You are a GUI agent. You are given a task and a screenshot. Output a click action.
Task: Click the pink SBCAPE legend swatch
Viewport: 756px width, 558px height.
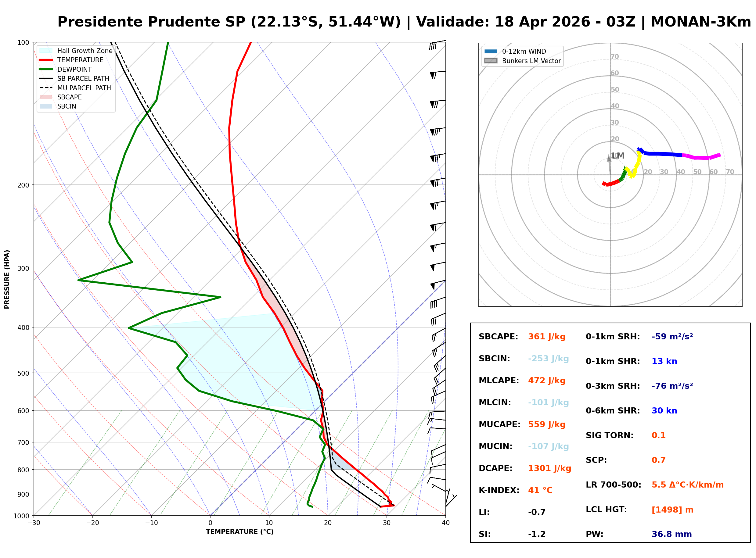[x=46, y=97]
